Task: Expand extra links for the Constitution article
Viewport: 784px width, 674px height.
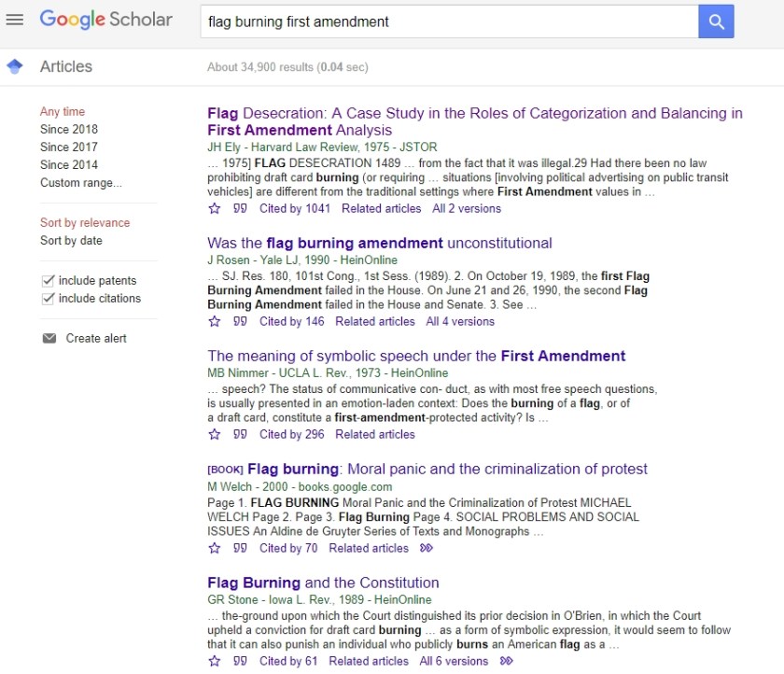Action: (508, 660)
